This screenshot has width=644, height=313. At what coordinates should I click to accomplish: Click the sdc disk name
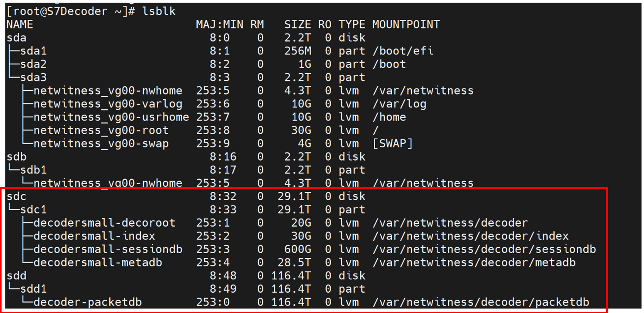click(17, 196)
